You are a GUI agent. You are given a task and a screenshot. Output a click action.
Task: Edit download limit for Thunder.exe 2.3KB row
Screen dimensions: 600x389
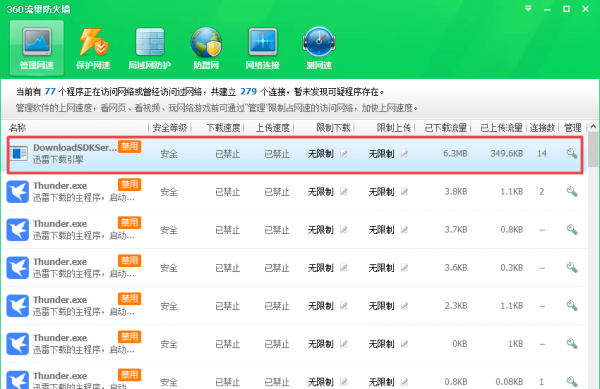(x=344, y=306)
